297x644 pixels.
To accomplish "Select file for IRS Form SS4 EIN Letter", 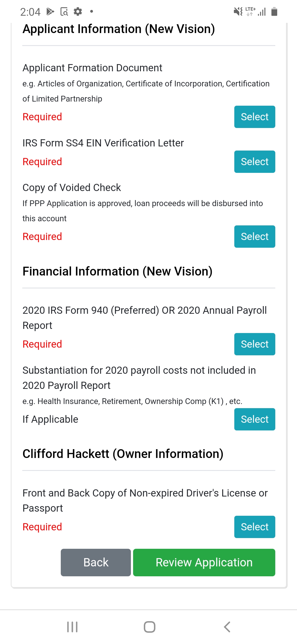I will (x=255, y=162).
